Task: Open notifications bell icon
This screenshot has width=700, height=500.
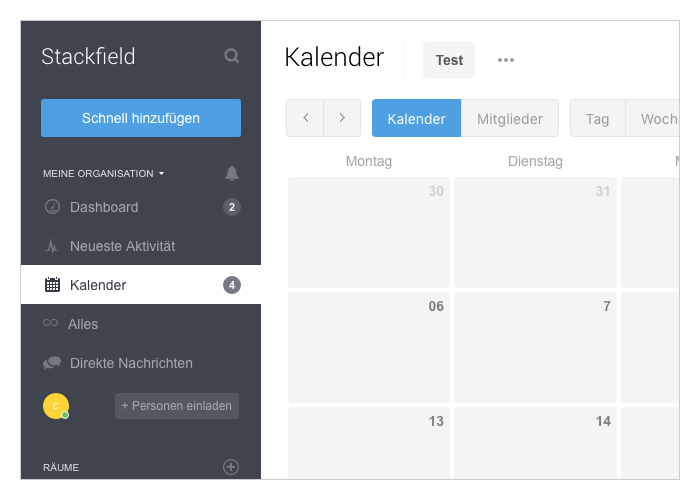Action: (232, 173)
